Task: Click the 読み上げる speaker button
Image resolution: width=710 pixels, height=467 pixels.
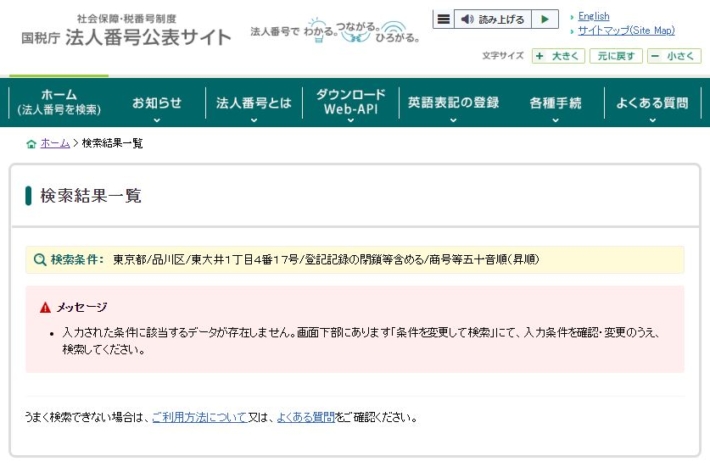Action: point(492,19)
